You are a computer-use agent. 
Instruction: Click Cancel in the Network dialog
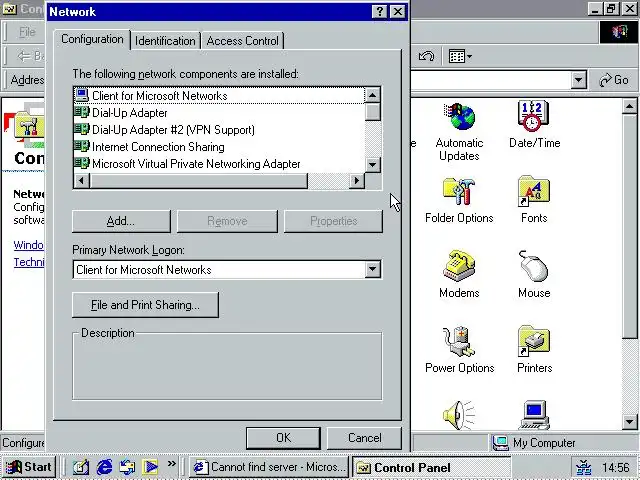364,438
